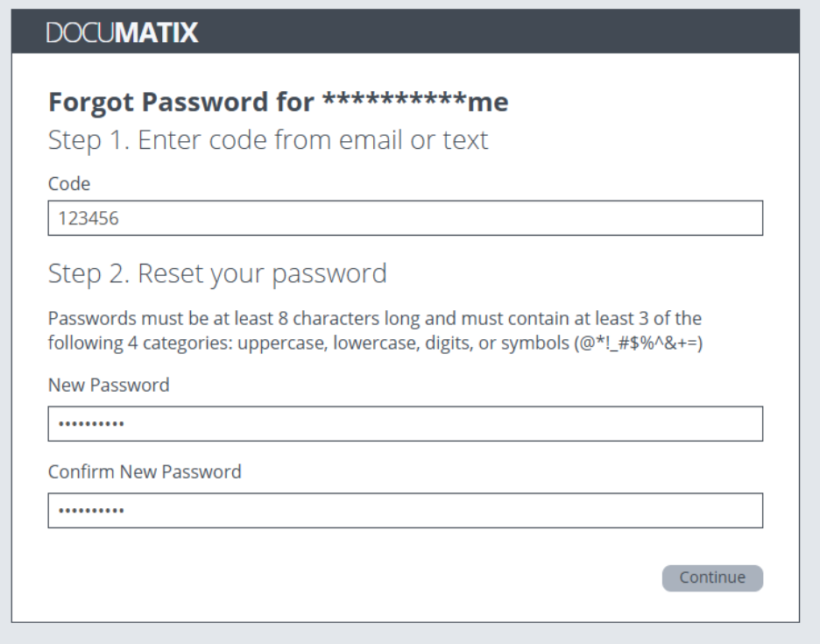Click the 'New Password' label text

click(x=109, y=385)
